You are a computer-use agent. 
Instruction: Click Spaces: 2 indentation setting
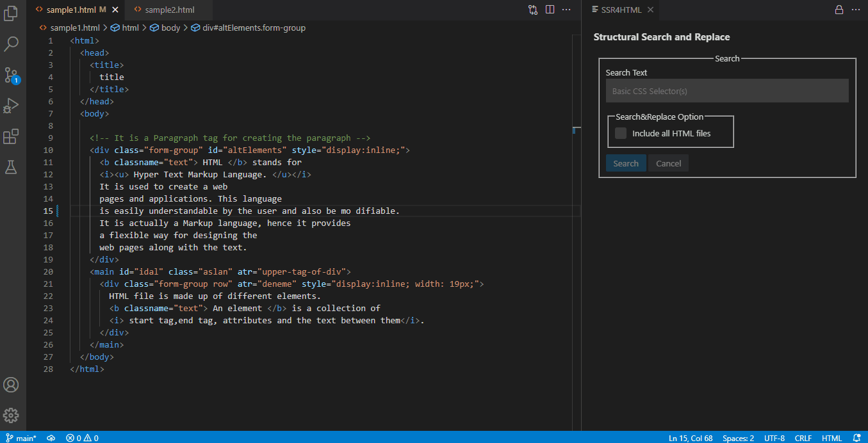[738, 438]
